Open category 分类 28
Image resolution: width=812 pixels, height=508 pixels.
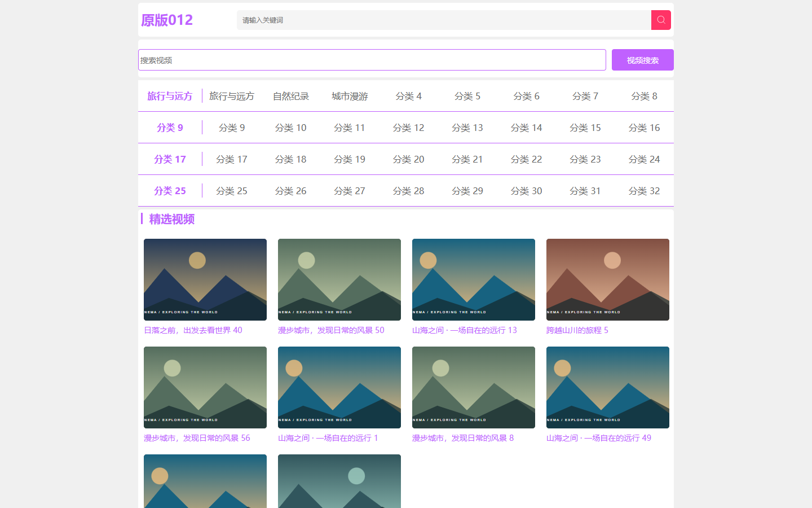tap(409, 191)
